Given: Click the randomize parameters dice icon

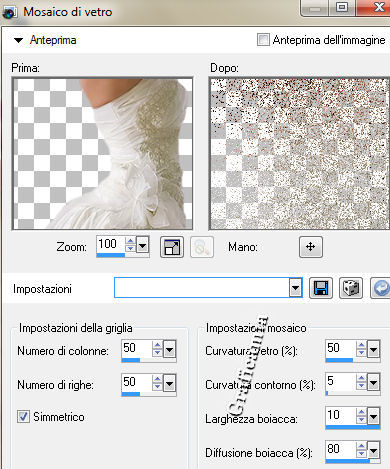Looking at the screenshot, I should pos(351,288).
